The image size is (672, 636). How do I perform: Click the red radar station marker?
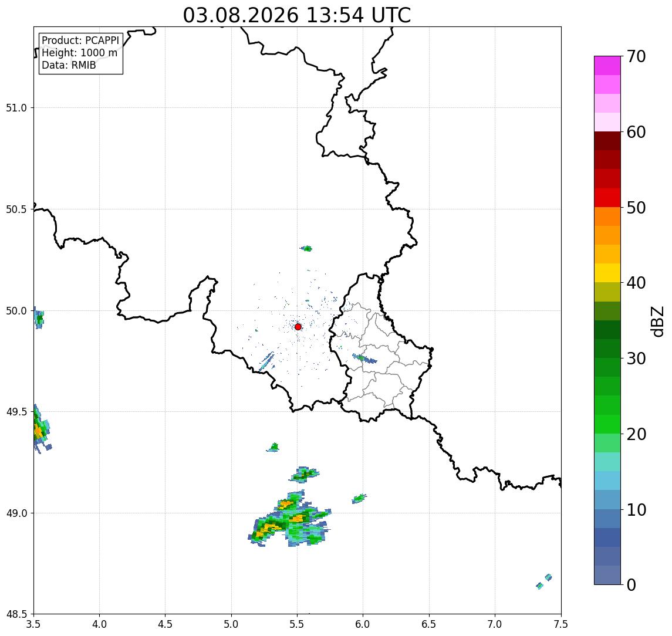click(x=298, y=327)
